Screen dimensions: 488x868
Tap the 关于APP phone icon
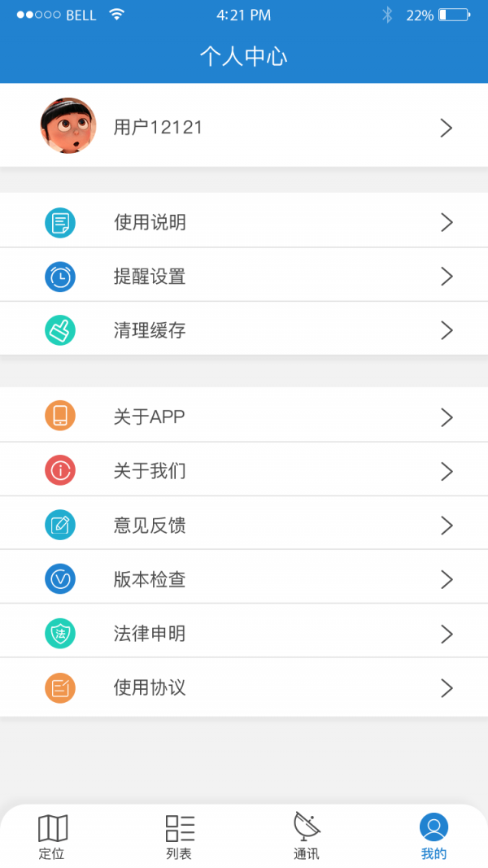click(60, 417)
